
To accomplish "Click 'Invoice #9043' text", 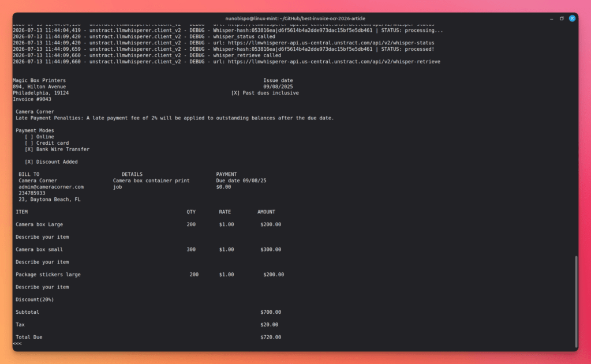I will point(32,99).
